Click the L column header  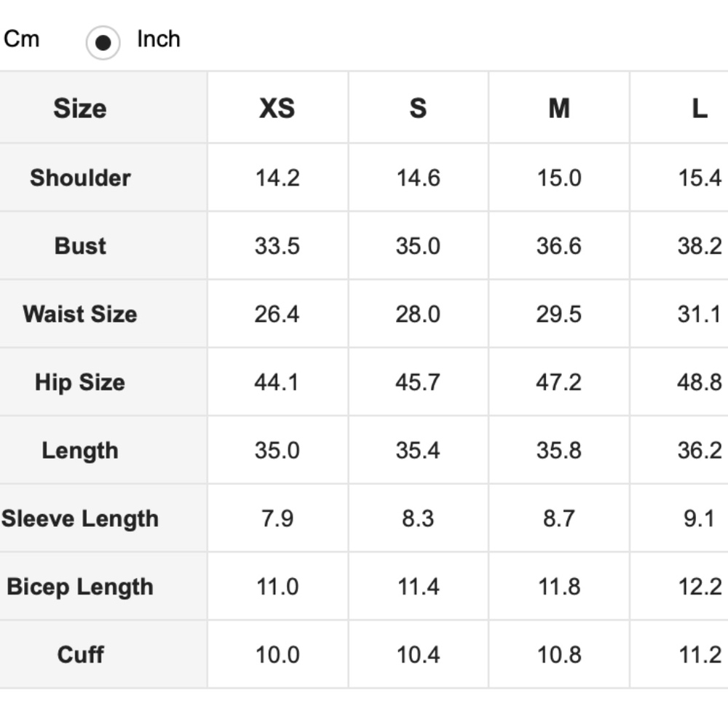coord(699,108)
